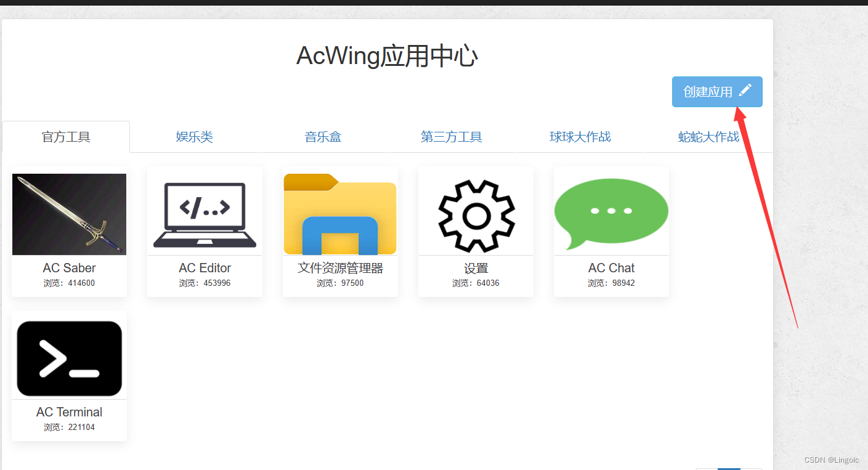The height and width of the screenshot is (470, 868).
Task: Open the AC Editor laptop icon
Action: (205, 214)
